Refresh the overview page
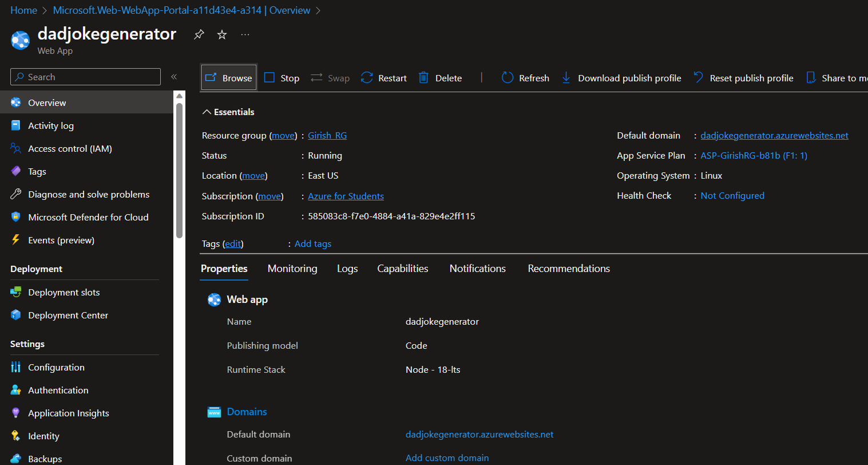The image size is (868, 465). tap(525, 78)
